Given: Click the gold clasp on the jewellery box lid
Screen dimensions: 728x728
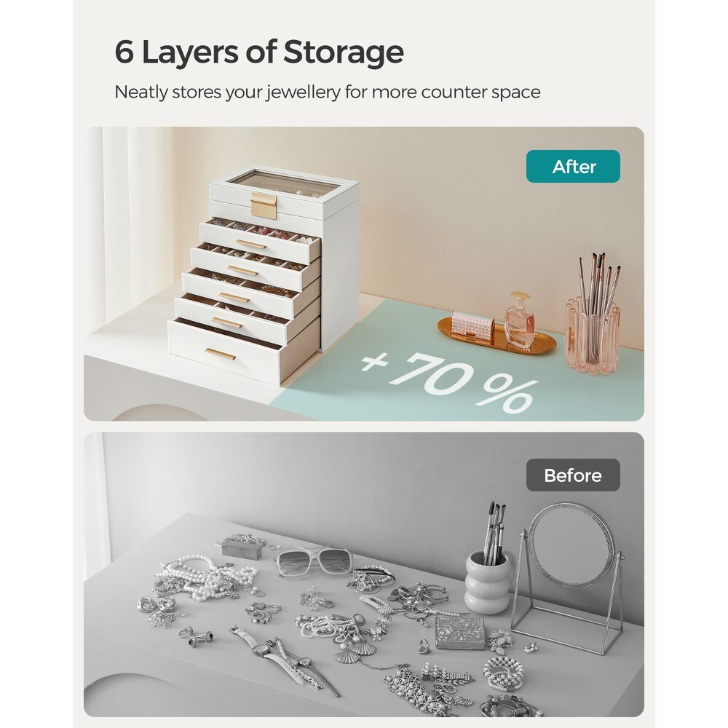Looking at the screenshot, I should (264, 206).
